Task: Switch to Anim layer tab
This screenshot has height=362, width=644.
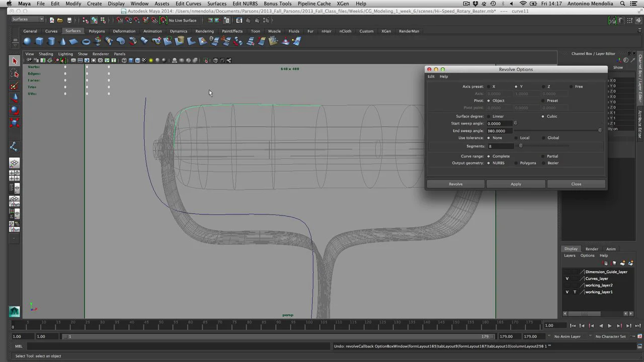Action: point(611,249)
